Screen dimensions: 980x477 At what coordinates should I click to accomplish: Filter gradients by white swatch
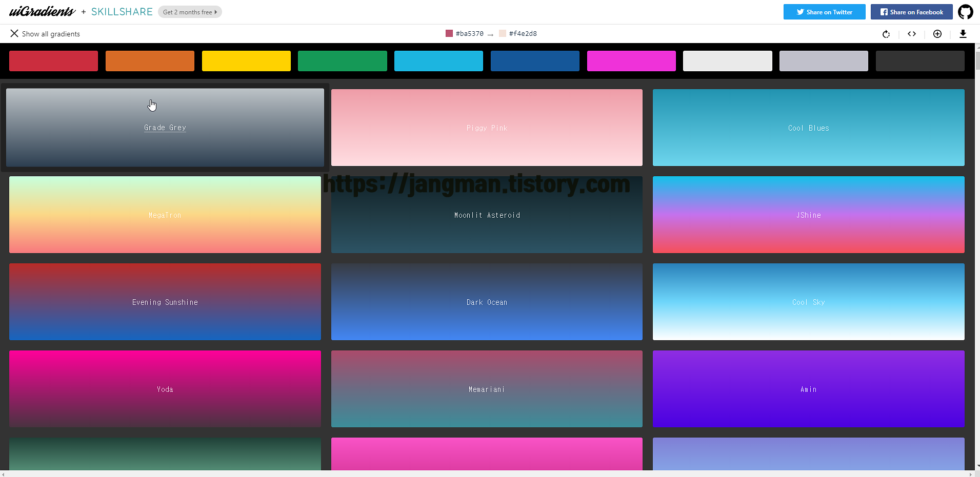click(x=728, y=61)
